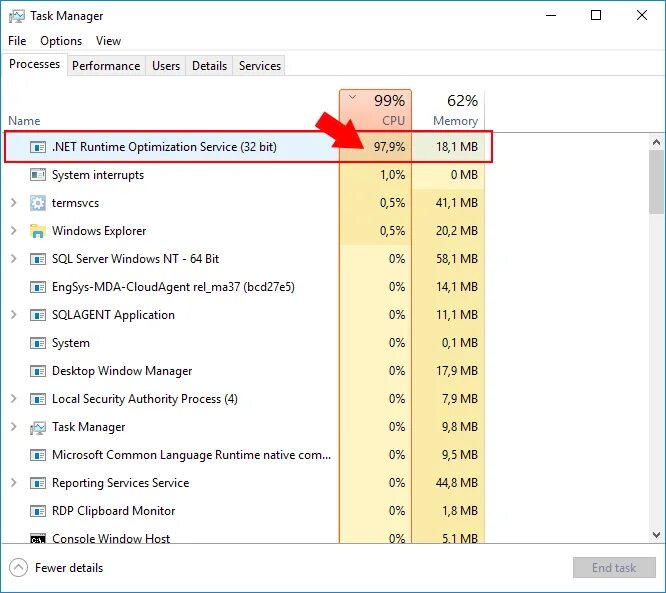Expand the SQL Server Windows NT group
The width and height of the screenshot is (666, 593).
[14, 259]
